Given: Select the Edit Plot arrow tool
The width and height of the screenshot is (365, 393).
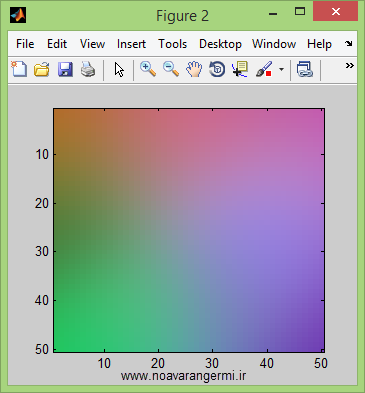Looking at the screenshot, I should [119, 70].
